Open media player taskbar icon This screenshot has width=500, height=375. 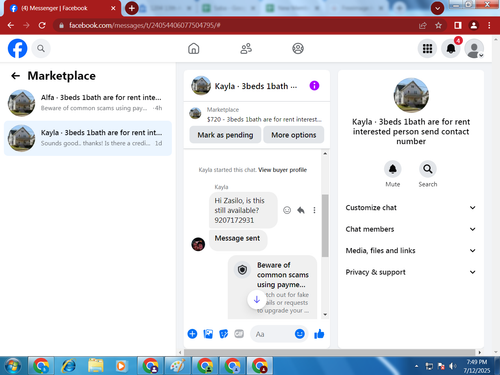coord(121,366)
